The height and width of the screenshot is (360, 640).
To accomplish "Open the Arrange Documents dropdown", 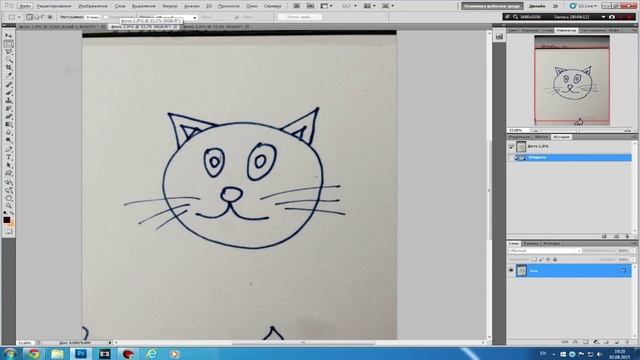I will tap(370, 6).
